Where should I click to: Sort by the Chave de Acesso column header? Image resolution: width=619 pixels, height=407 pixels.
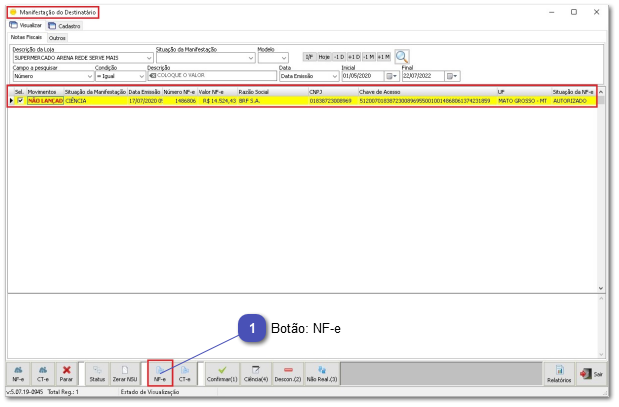(x=427, y=92)
